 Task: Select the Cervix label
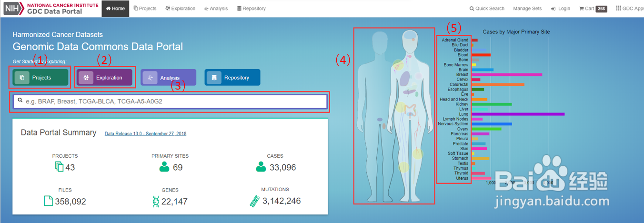tap(462, 80)
